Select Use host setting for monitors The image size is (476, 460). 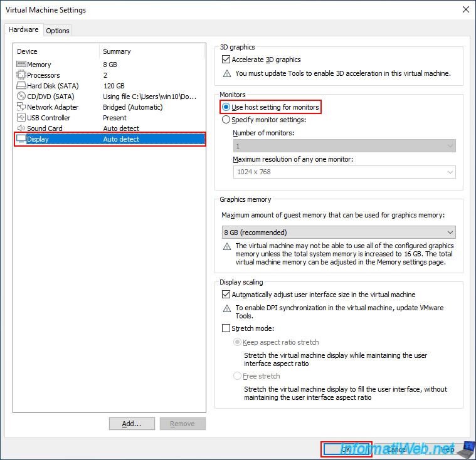270,107
